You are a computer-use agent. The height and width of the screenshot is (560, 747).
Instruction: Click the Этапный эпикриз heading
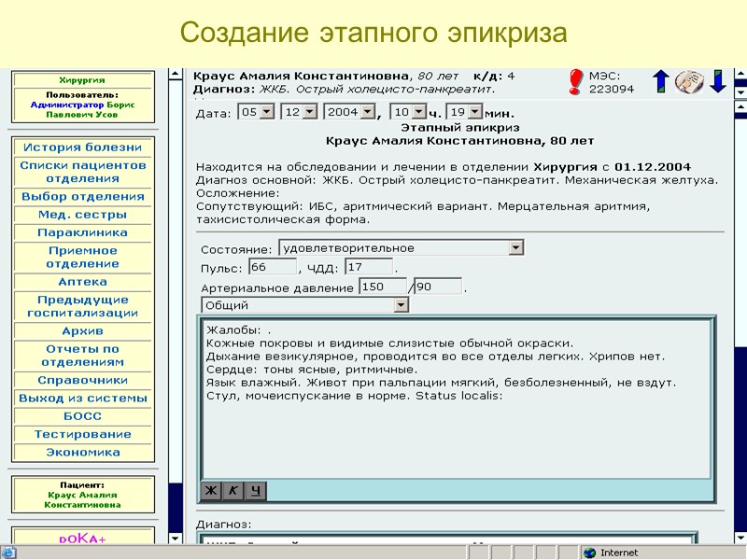tap(459, 128)
